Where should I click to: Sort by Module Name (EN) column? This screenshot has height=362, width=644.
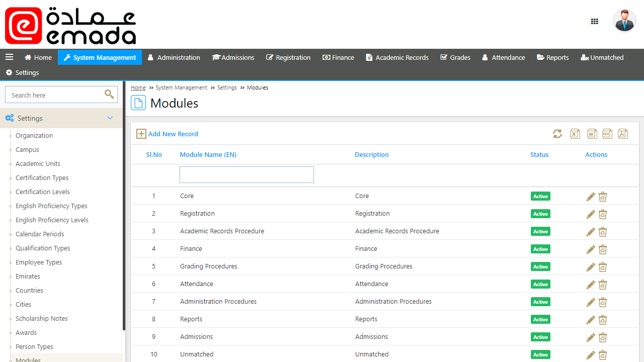208,154
